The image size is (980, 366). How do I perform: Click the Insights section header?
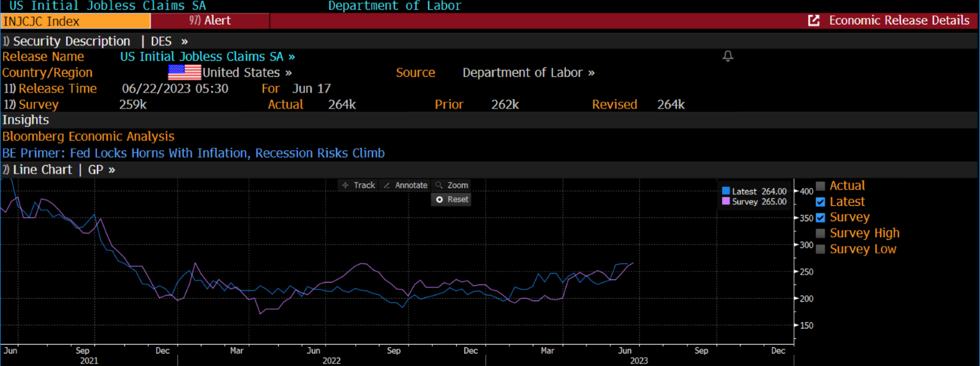click(26, 120)
